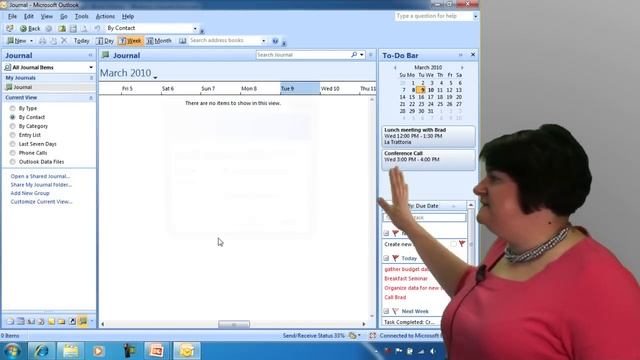Open the Edit menu
Viewport: 640px width, 360px height.
pos(29,16)
